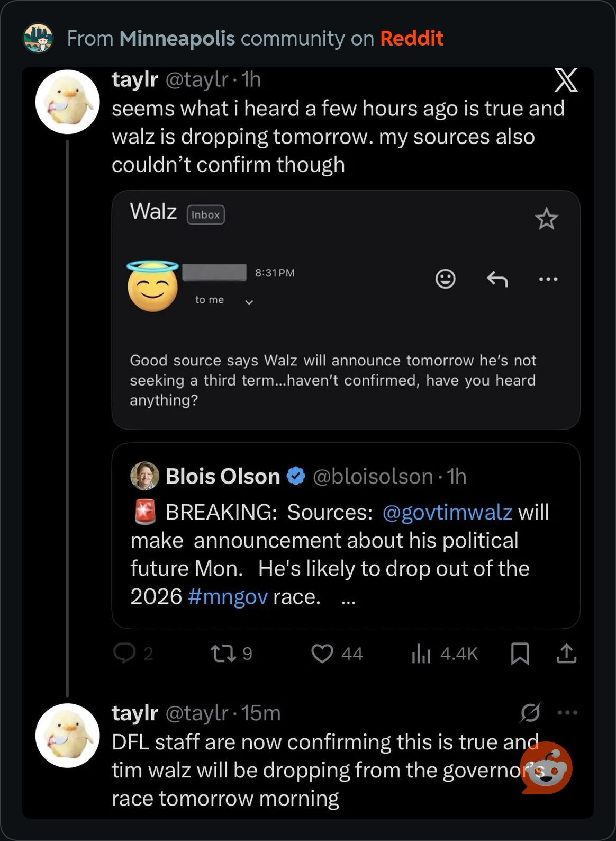
Task: View post analytics showing 4.4K
Action: click(421, 655)
